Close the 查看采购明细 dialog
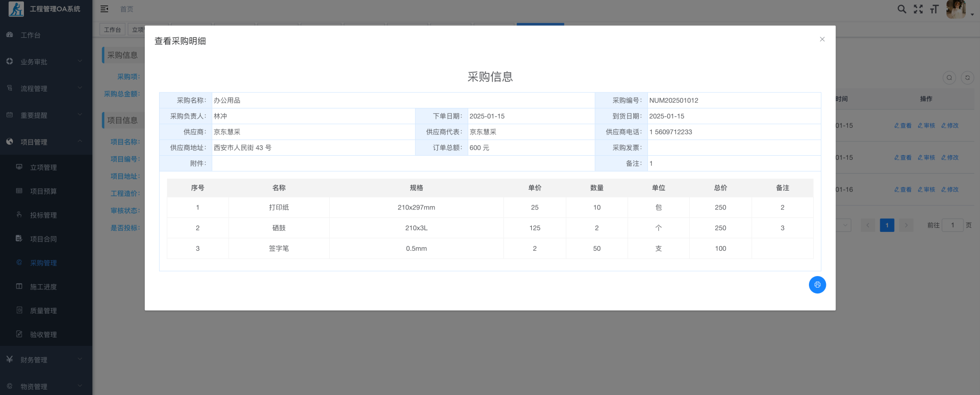Viewport: 980px width, 395px height. coord(822,39)
